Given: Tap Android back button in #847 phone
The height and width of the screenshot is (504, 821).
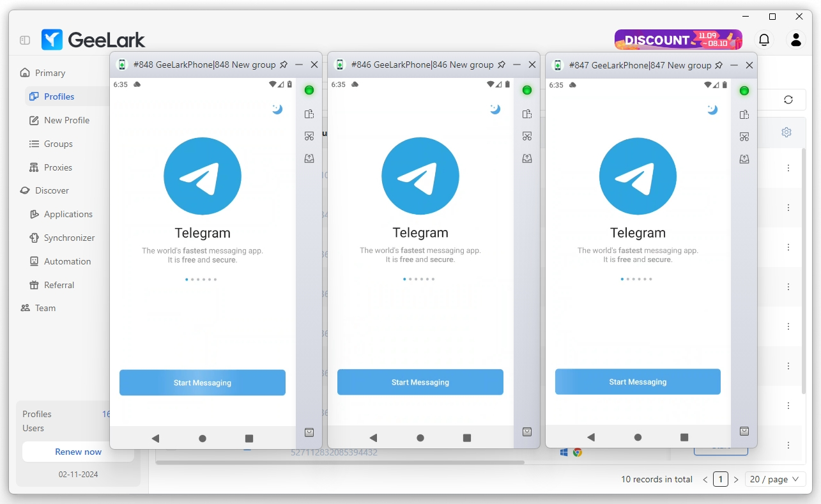Looking at the screenshot, I should (x=591, y=437).
